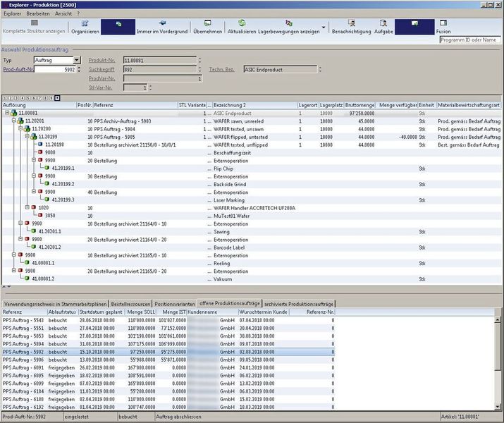Open the Benachrichtigung toolbar icon
This screenshot has width=504, height=423.
(x=351, y=23)
